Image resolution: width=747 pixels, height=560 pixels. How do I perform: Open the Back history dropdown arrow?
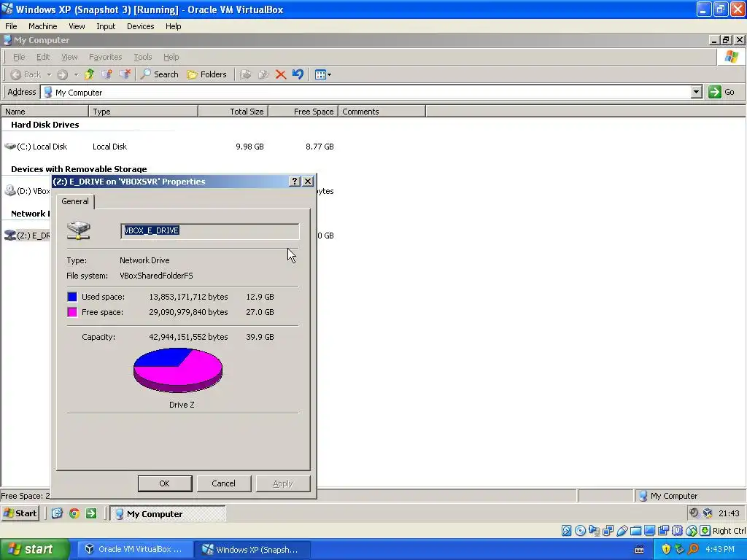point(49,75)
